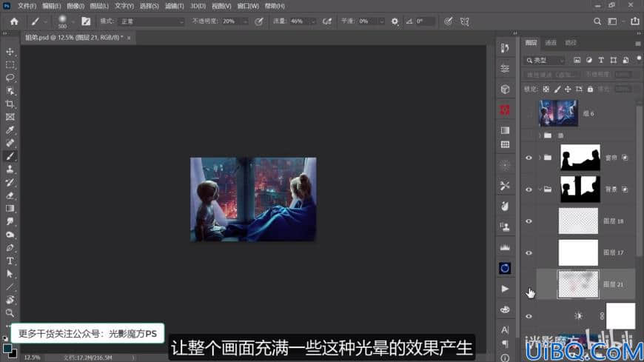Screen dimensions: 644x362
Task: Click the Home button in options bar
Action: tap(14, 21)
